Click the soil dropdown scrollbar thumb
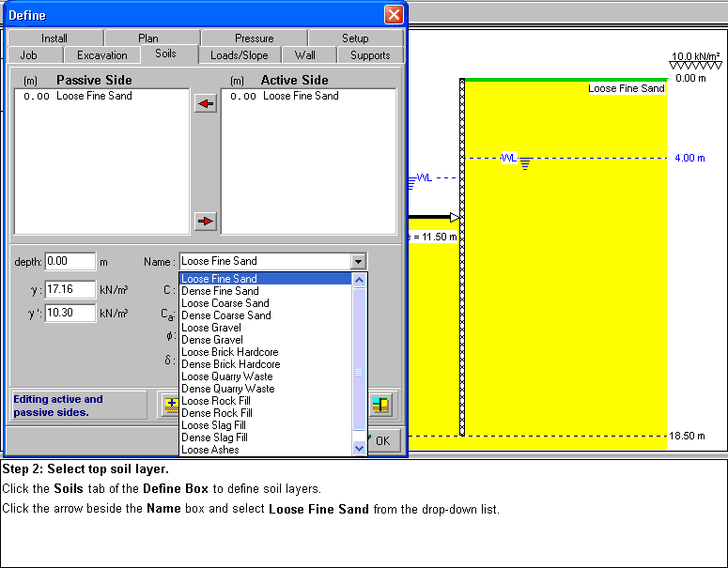728x568 pixels. (358, 373)
